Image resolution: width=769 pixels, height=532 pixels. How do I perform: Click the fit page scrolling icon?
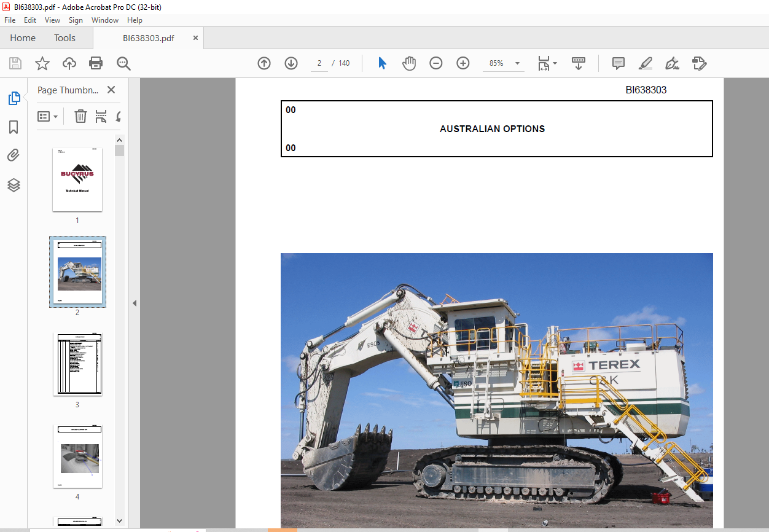coord(544,63)
